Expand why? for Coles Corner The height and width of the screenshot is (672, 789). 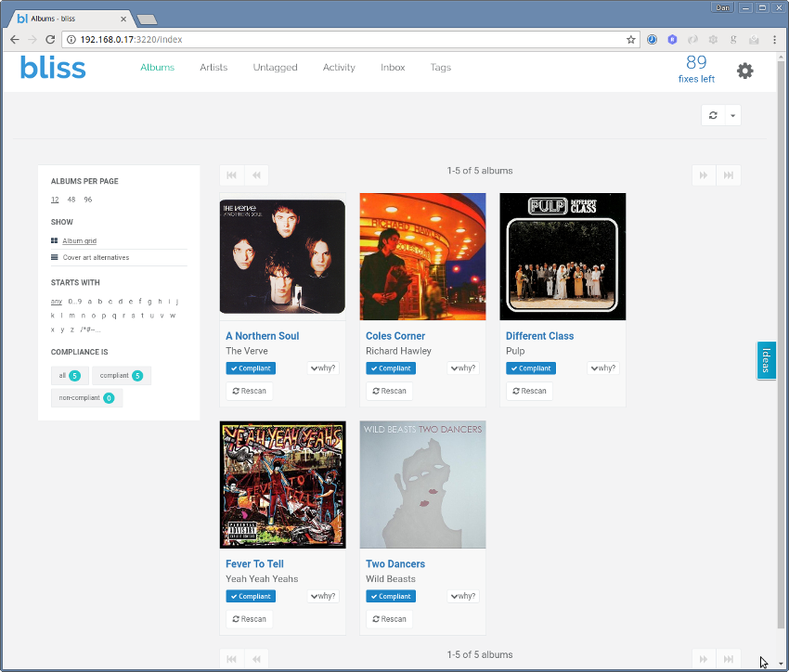point(463,368)
